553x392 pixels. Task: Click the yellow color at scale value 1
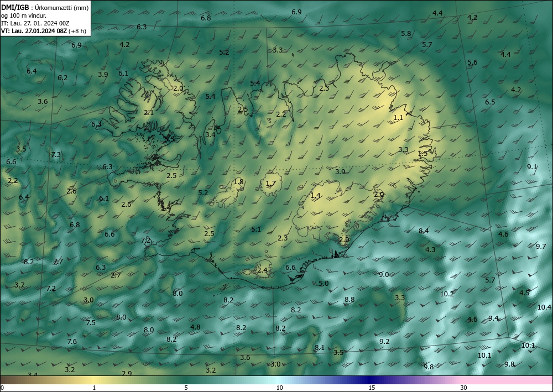coord(94,380)
